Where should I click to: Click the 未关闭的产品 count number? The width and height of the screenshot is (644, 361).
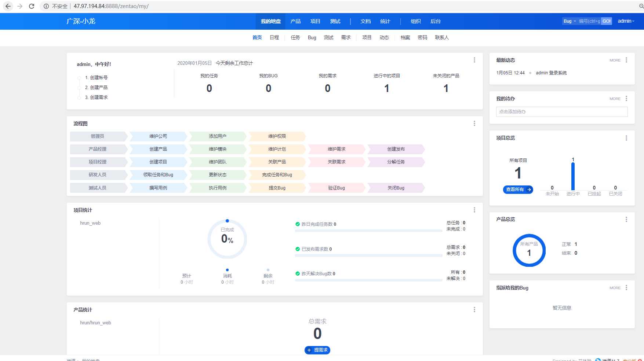(446, 88)
